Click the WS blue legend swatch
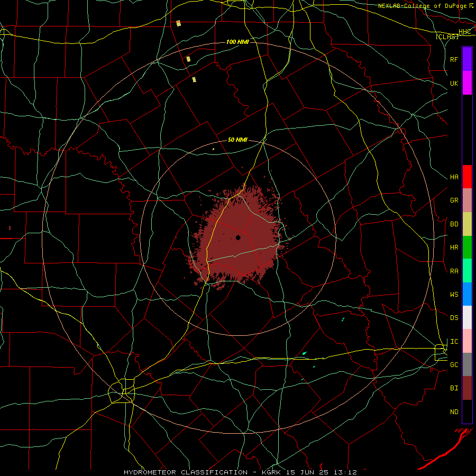Screen dimensions: 476x476 467,294
